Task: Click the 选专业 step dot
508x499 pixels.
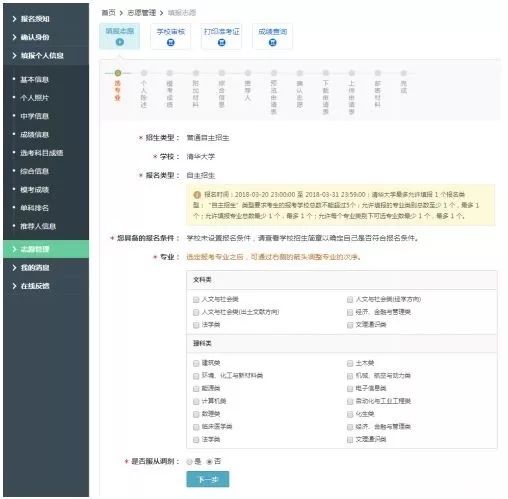Action: tap(117, 73)
